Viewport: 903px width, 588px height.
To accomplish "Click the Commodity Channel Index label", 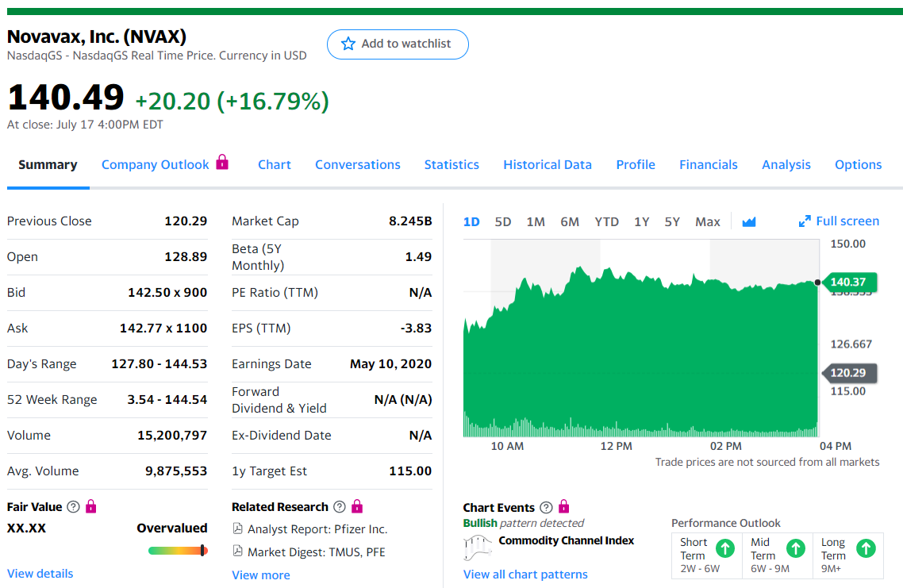I will [x=566, y=540].
